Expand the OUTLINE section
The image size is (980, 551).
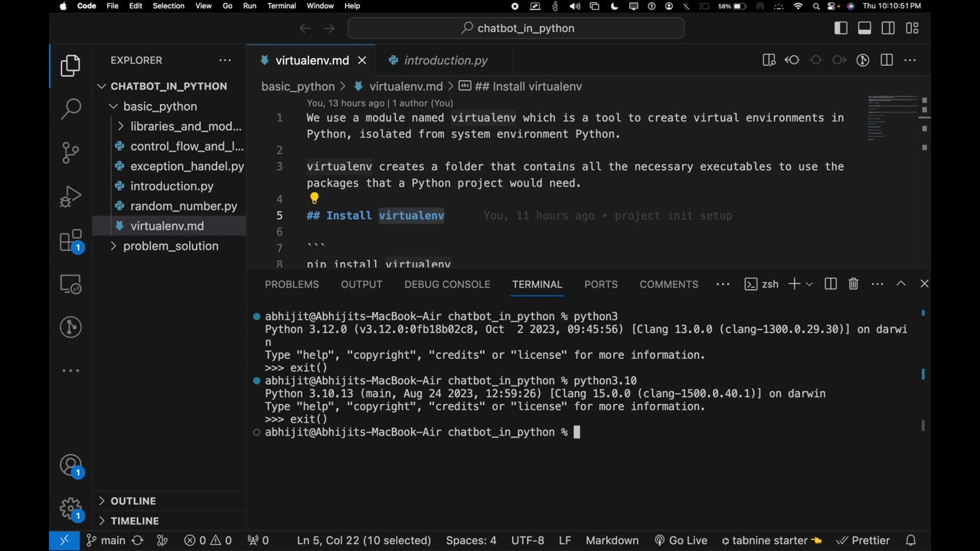[169, 500]
